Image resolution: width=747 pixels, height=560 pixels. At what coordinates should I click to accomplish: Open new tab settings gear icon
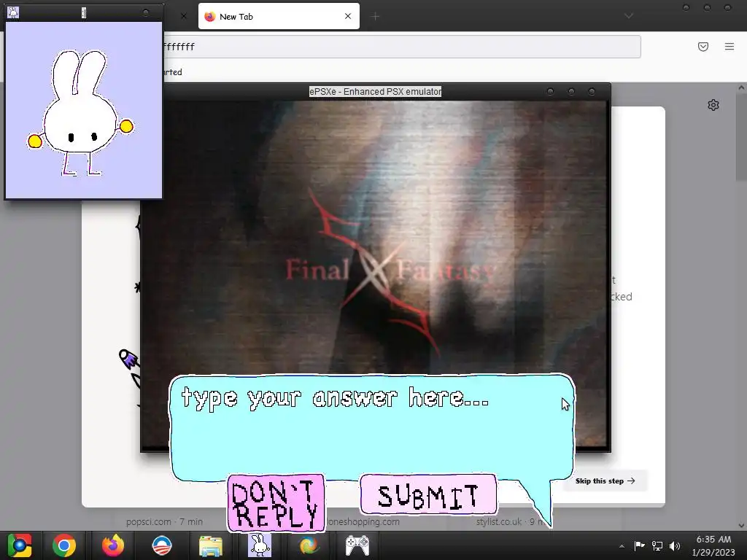713,105
